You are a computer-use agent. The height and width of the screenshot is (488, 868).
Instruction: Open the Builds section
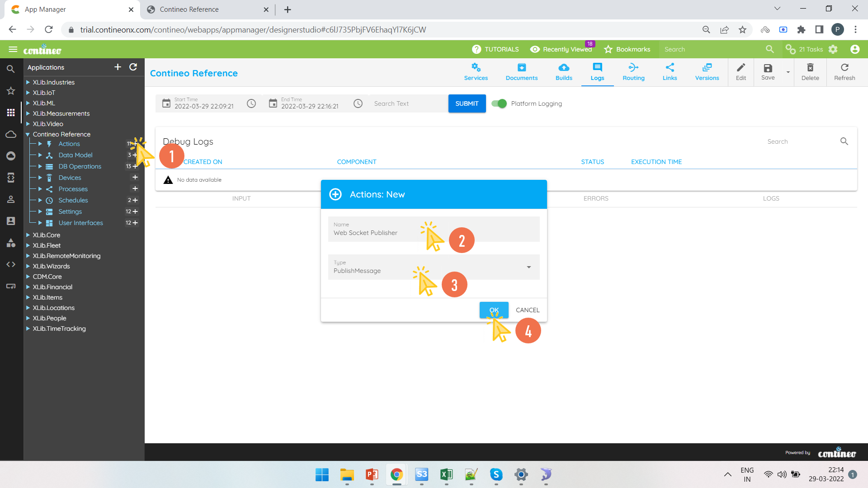point(563,71)
